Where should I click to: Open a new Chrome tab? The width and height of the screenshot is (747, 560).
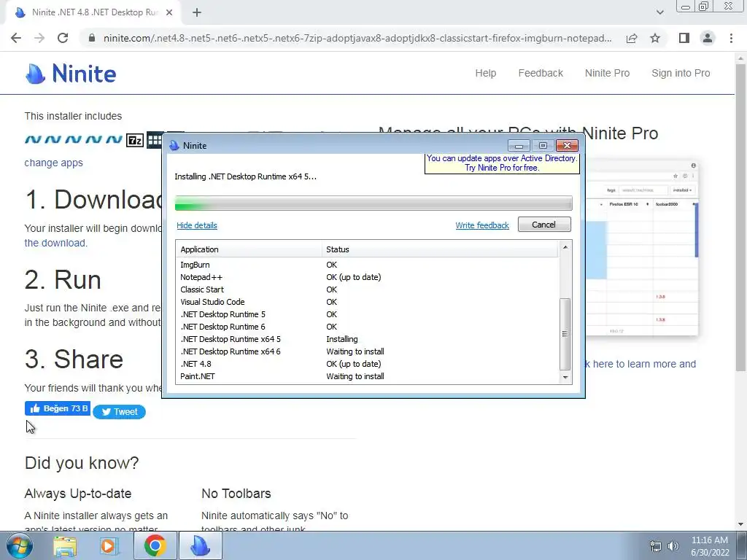pos(197,12)
